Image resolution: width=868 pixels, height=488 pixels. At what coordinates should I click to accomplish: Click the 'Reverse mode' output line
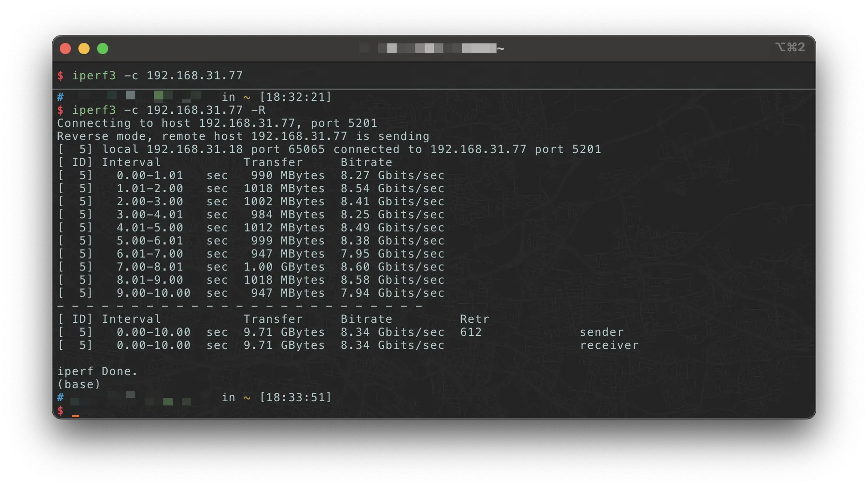coord(243,136)
